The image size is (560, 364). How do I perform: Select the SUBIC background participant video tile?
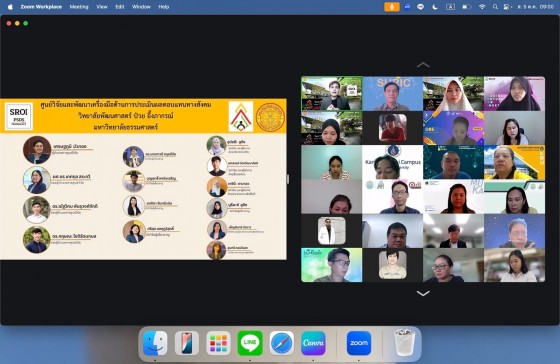click(x=392, y=94)
